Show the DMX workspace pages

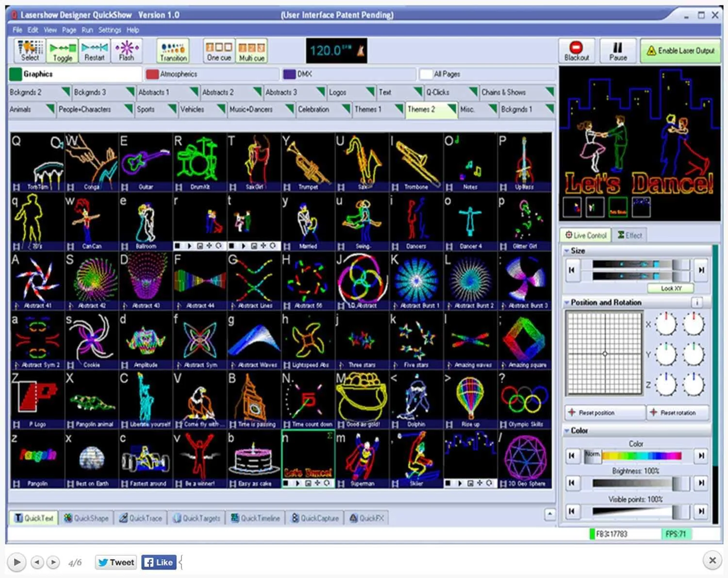coord(349,74)
